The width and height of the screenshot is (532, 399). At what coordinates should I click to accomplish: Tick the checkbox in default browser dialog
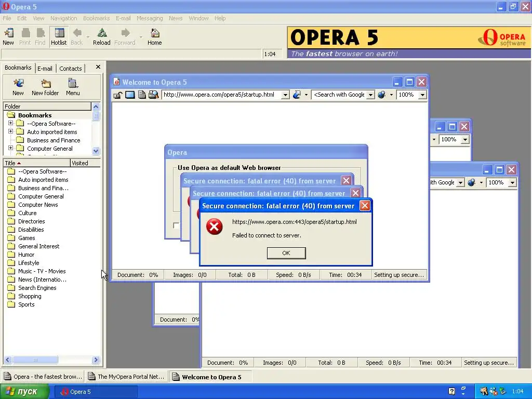(176, 225)
